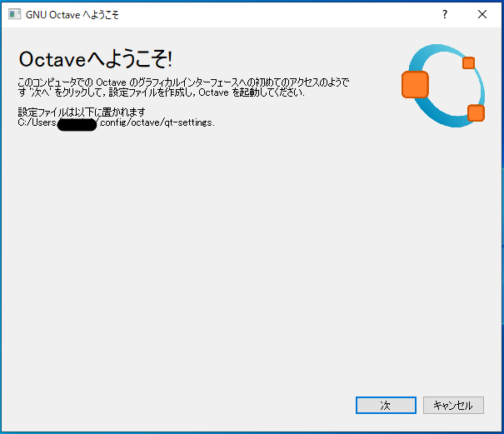Screen dimensions: 504x434
Task: Click the paragraph starting 'このコンピュータでの Octave'
Action: [183, 87]
